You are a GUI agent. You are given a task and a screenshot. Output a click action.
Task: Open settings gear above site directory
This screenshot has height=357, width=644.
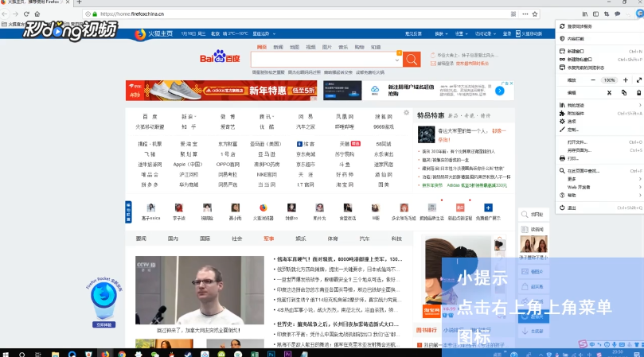coord(406,112)
